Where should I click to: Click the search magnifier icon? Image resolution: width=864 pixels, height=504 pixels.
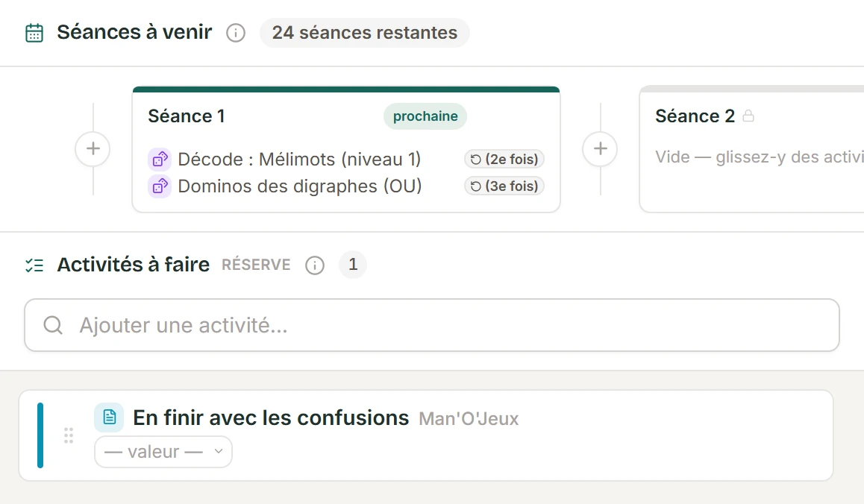click(x=53, y=325)
